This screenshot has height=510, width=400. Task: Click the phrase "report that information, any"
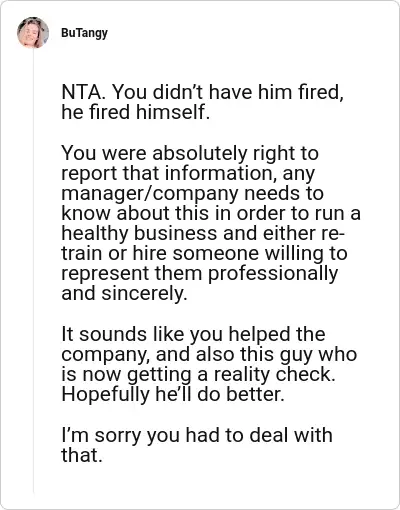coord(188,174)
